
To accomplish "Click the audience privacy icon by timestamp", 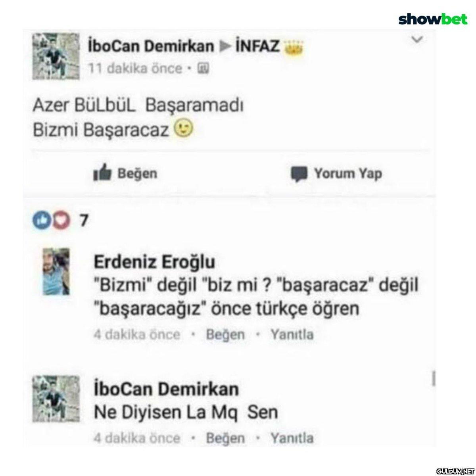I will 202,69.
